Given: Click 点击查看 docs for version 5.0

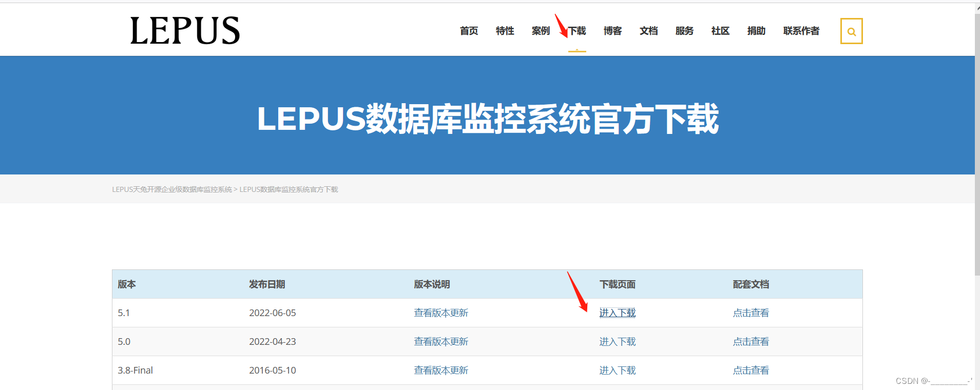Looking at the screenshot, I should (751, 342).
